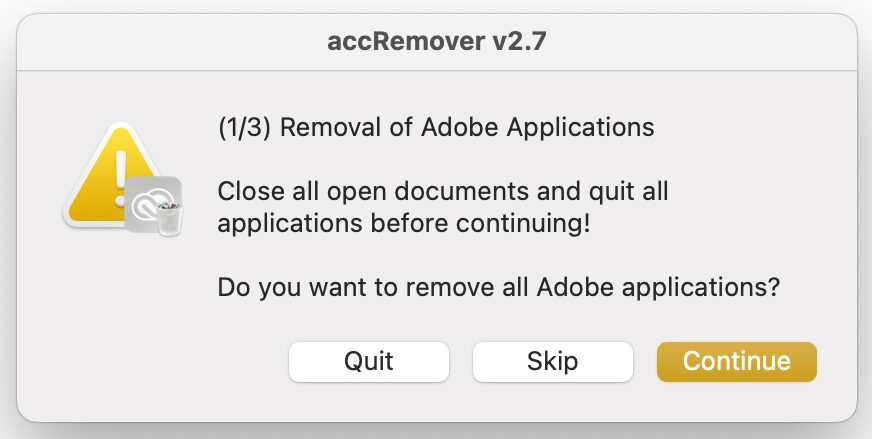Click the Continue button

pos(736,361)
